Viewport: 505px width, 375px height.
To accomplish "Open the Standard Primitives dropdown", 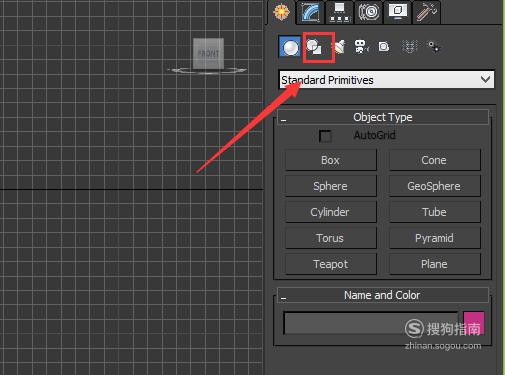I will coord(387,80).
